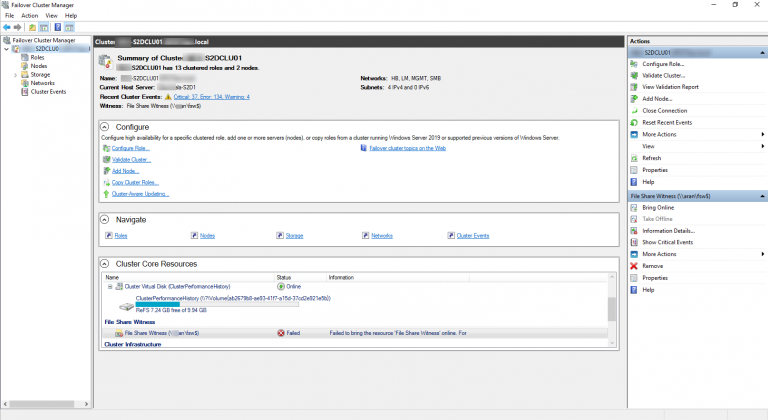This screenshot has height=420, width=768.
Task: Collapse the S2DCLU01 cluster tree node
Action: coord(6,49)
